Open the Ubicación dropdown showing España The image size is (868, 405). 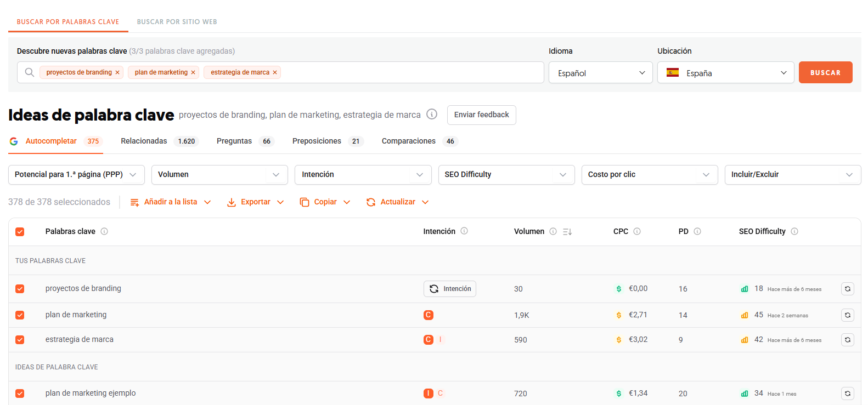click(725, 73)
